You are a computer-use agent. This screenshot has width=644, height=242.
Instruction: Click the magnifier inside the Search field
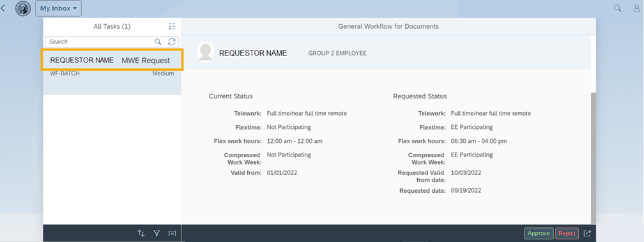pos(158,42)
